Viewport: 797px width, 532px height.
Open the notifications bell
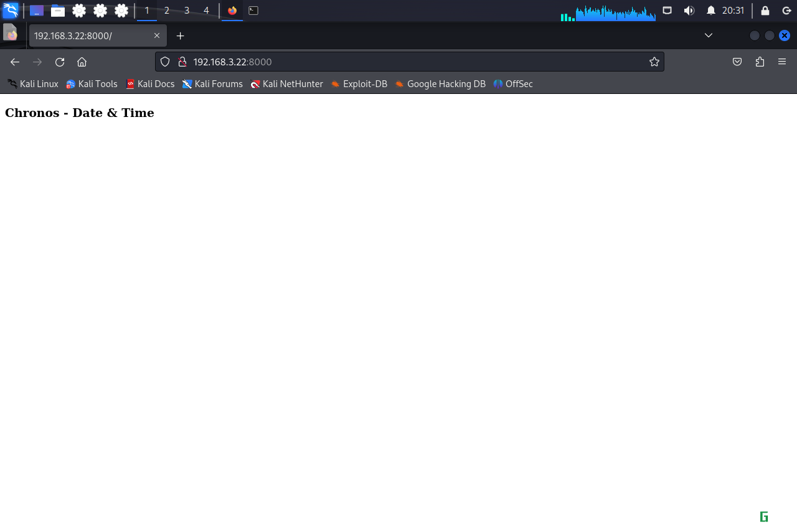(710, 11)
